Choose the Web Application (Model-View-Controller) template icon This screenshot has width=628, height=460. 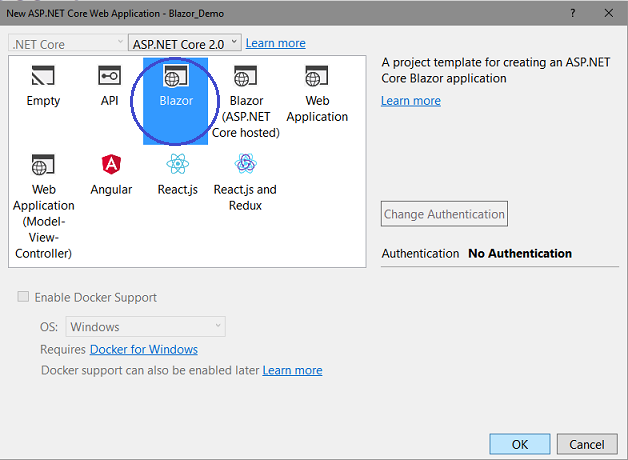[43, 165]
